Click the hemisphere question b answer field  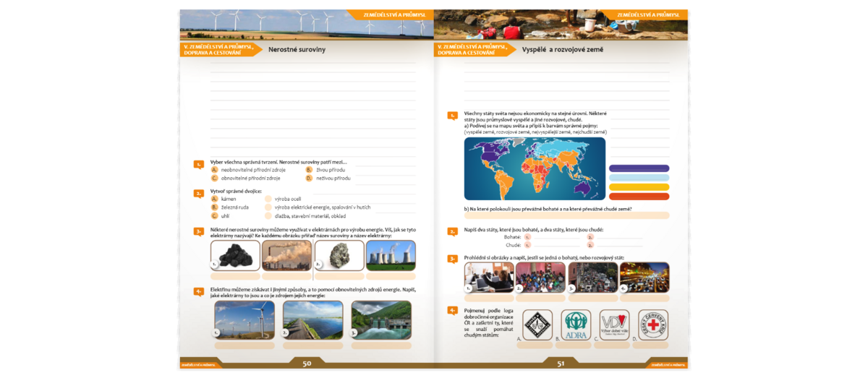click(566, 215)
